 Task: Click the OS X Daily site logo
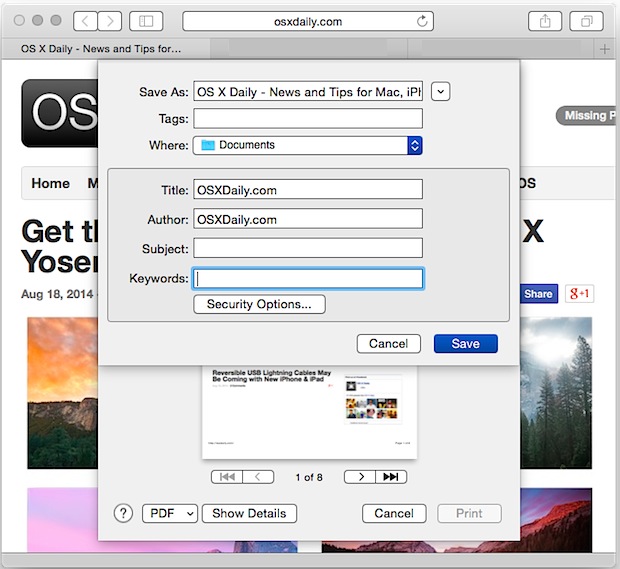[x=60, y=113]
